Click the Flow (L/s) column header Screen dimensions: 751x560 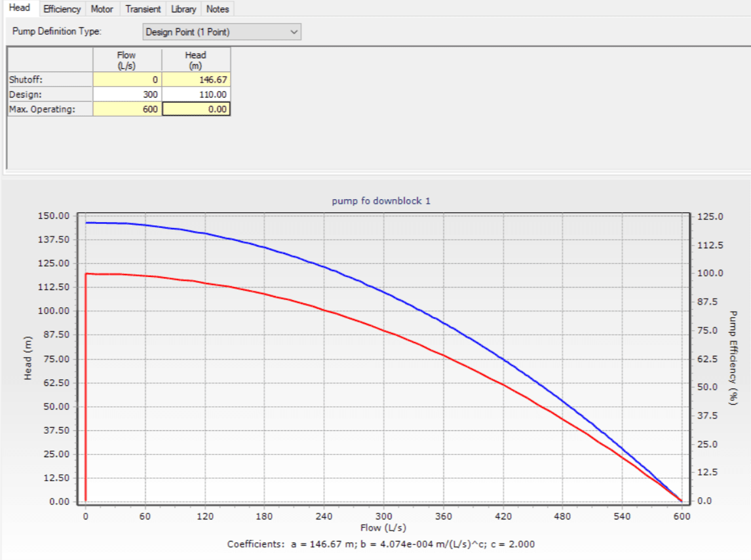pos(126,60)
